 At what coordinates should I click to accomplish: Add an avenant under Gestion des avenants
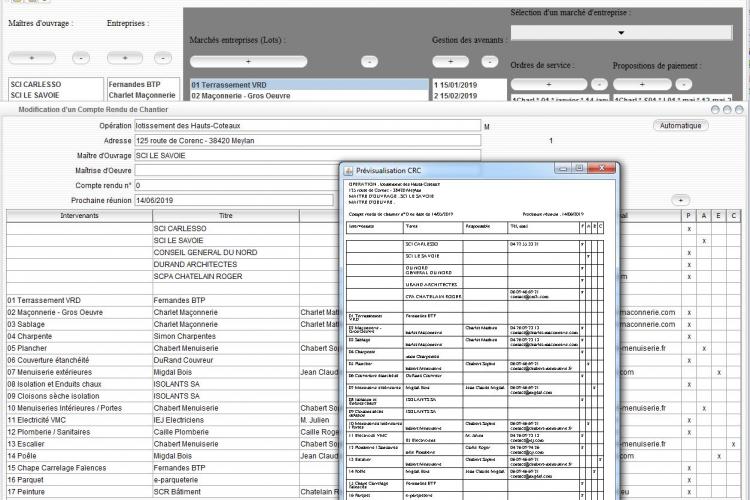click(451, 62)
